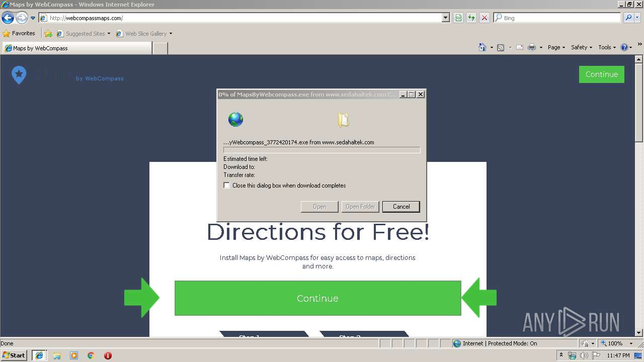The width and height of the screenshot is (644, 362).
Task: Click the large green Continue button
Action: point(317,298)
